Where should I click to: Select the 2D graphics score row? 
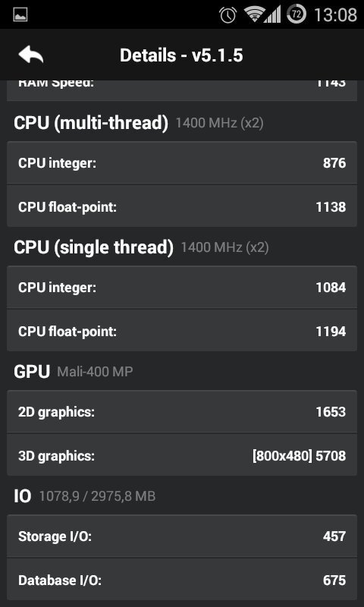(x=182, y=412)
